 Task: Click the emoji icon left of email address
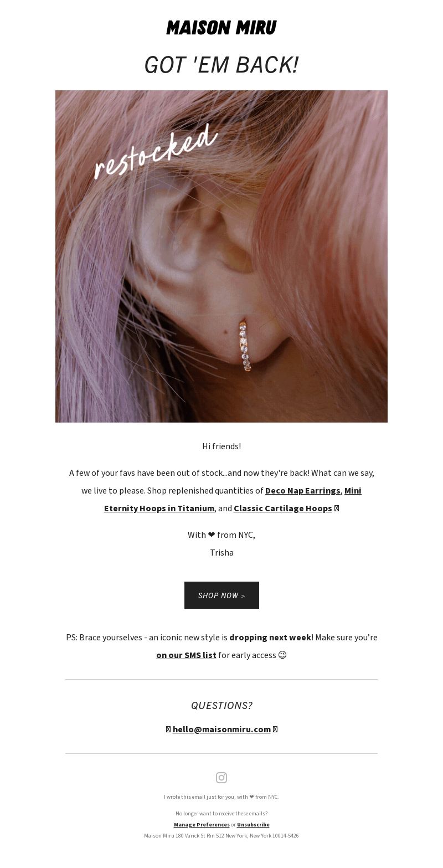click(168, 730)
